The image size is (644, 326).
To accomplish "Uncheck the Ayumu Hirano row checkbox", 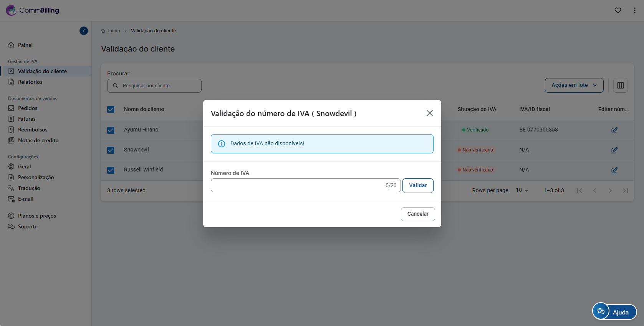I will pos(111,130).
